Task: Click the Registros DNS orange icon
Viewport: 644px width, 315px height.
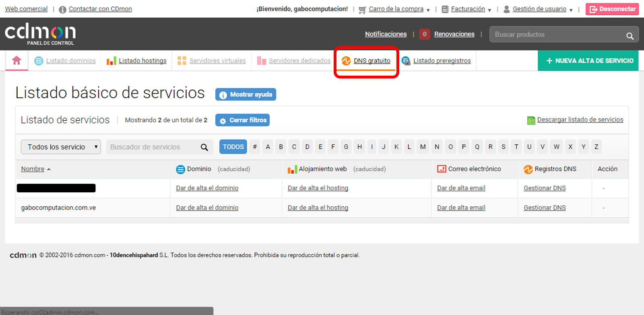Action: pyautogui.click(x=528, y=169)
